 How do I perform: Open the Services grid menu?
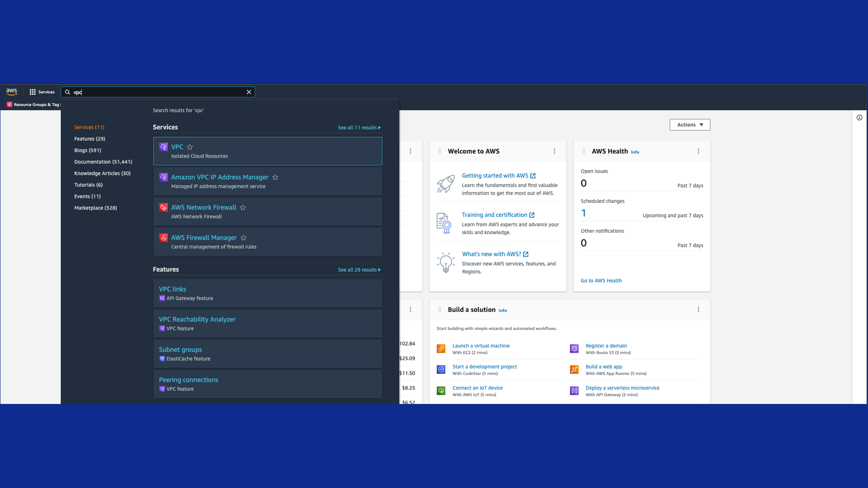(x=42, y=92)
